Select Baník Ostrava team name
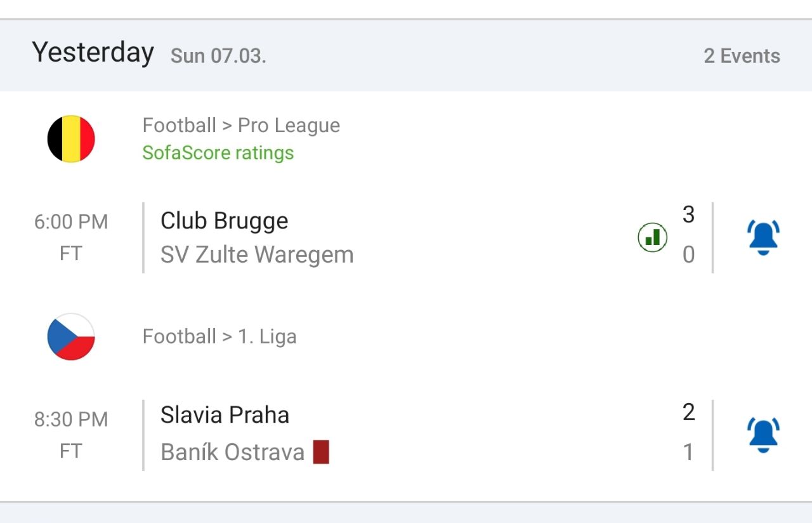 [x=233, y=453]
